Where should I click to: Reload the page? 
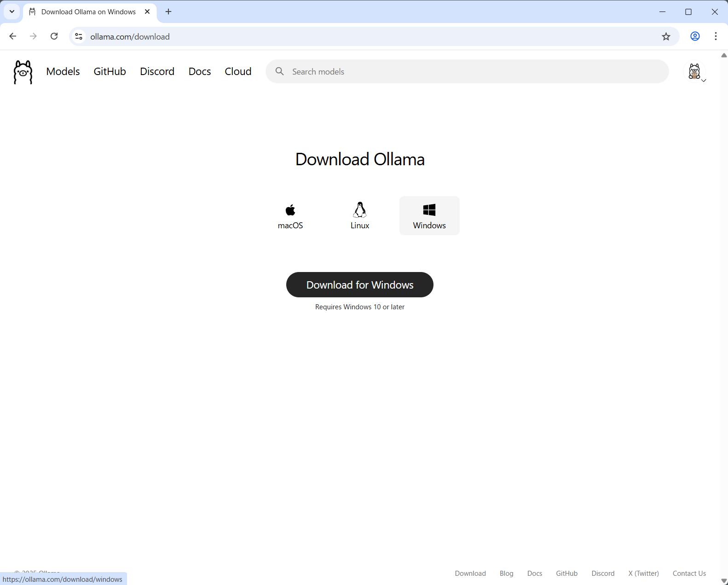coord(54,36)
